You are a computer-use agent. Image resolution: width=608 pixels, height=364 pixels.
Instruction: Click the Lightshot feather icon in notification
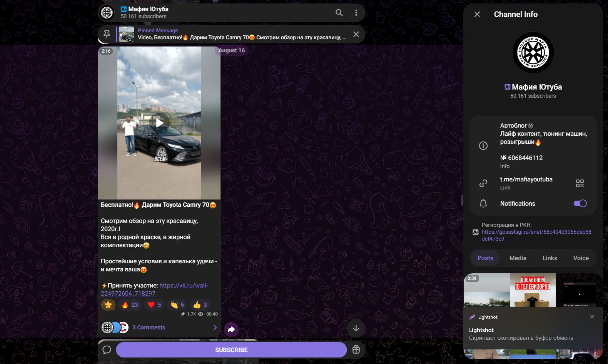pyautogui.click(x=472, y=317)
